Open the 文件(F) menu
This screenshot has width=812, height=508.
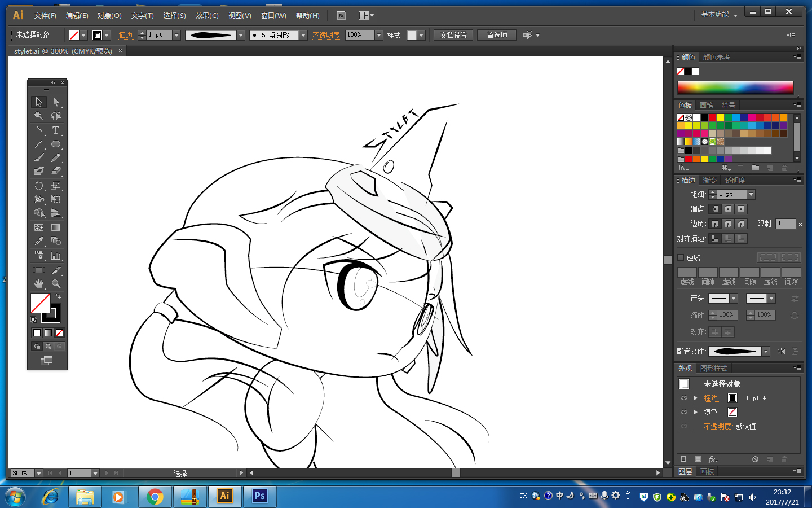pyautogui.click(x=45, y=16)
